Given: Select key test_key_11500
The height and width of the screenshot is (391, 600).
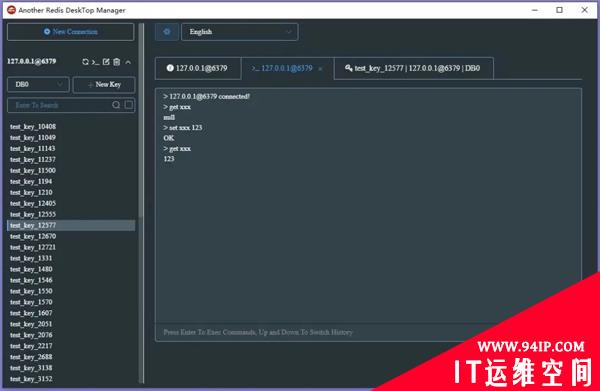Looking at the screenshot, I should [71, 171].
